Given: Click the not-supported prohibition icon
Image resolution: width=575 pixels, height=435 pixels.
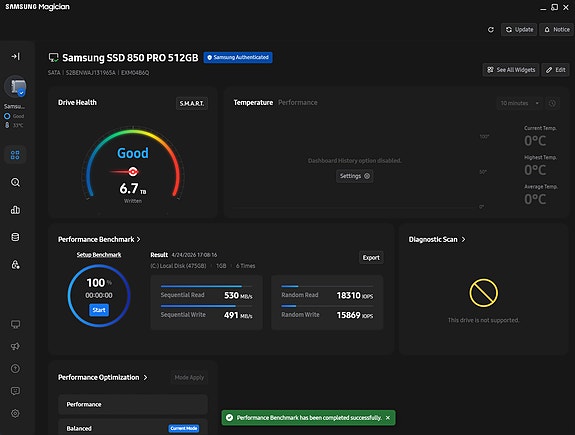Looking at the screenshot, I should (484, 293).
